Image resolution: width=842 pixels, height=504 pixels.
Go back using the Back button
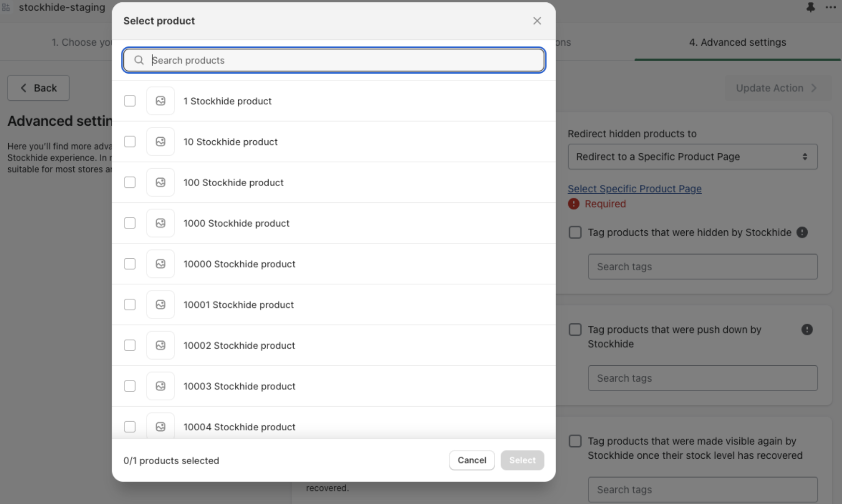coord(39,88)
